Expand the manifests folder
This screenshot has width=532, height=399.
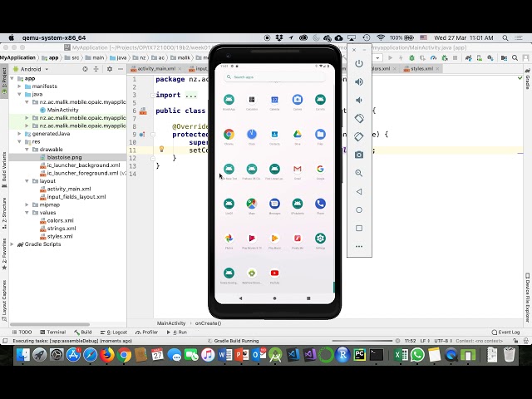[20, 86]
